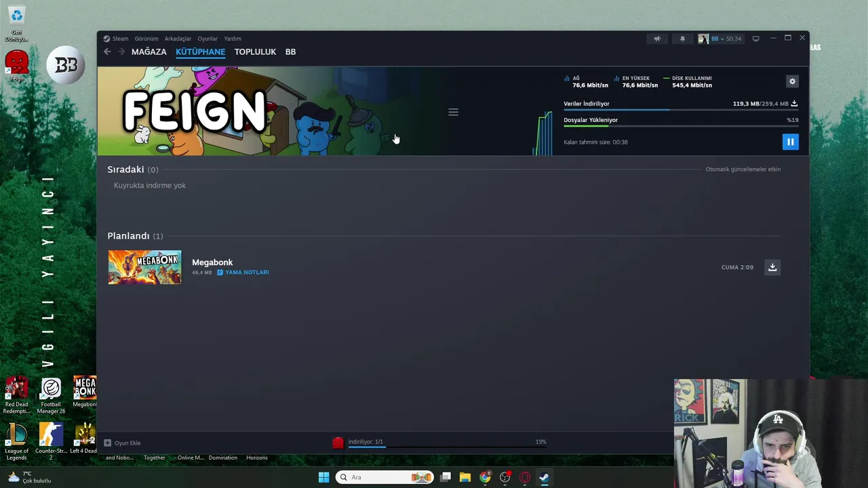
Task: Open the BB profile tab
Action: pyautogui.click(x=290, y=52)
